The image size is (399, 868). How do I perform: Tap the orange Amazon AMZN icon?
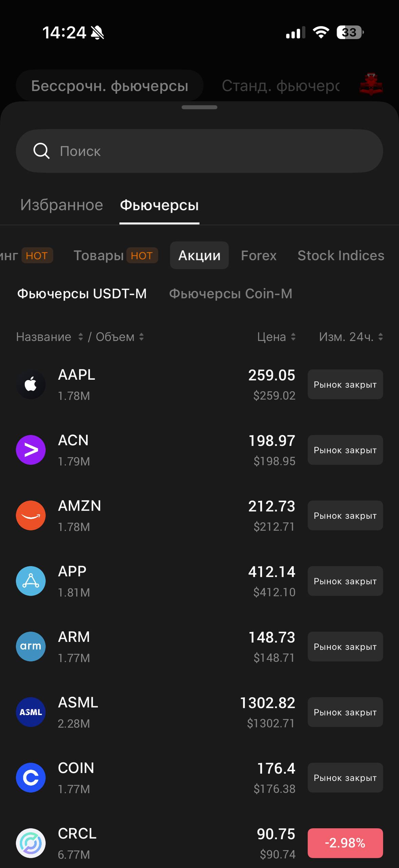tap(31, 515)
